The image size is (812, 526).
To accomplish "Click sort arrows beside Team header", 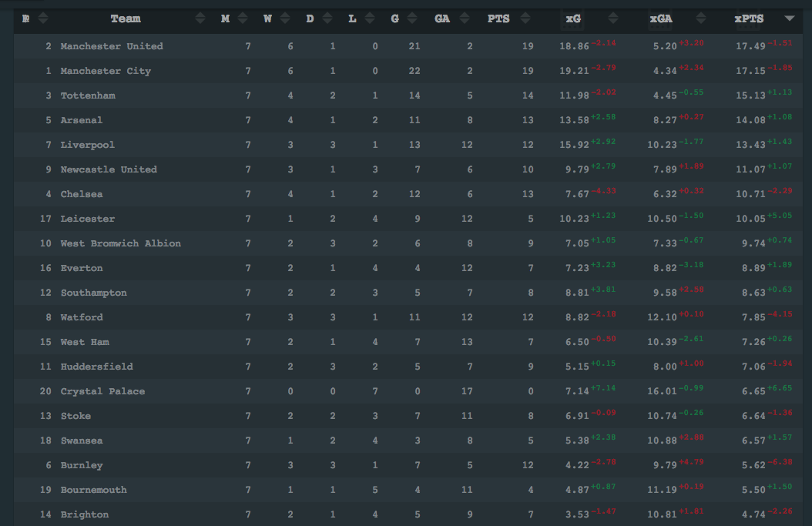I will click(200, 18).
